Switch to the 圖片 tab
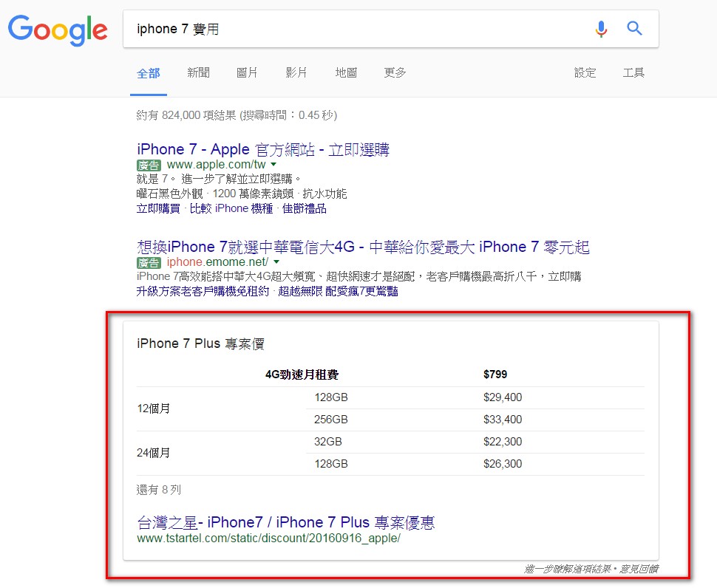 pos(247,72)
